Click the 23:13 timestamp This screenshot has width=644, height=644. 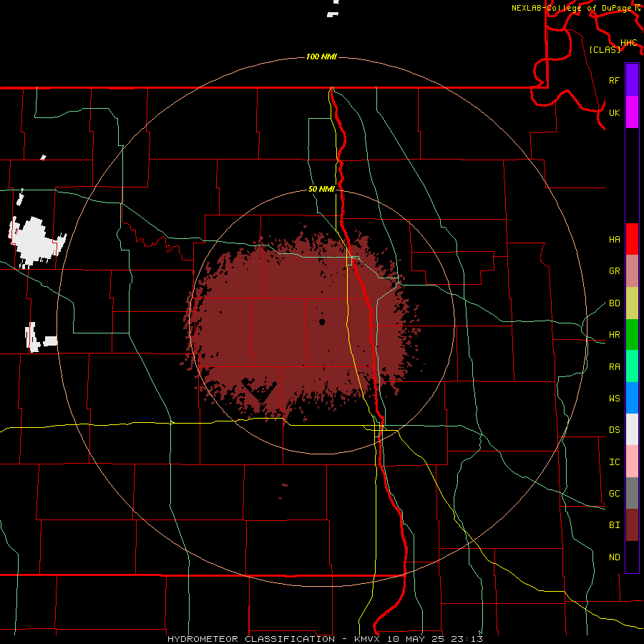click(x=466, y=639)
